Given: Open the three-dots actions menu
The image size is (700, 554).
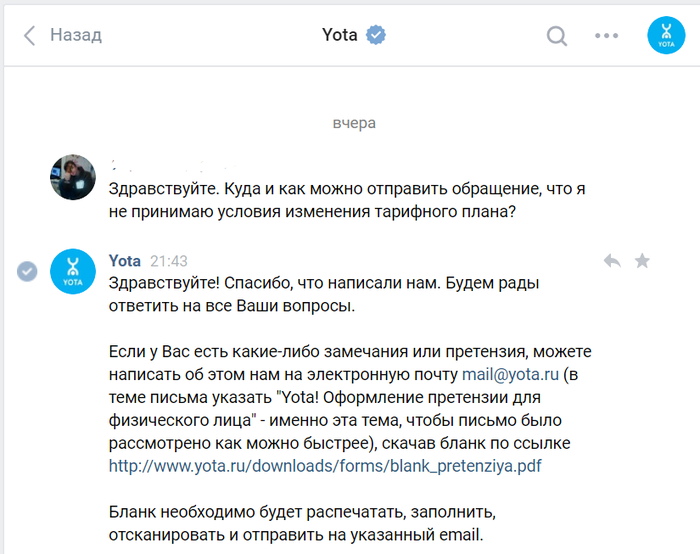Looking at the screenshot, I should (x=607, y=36).
